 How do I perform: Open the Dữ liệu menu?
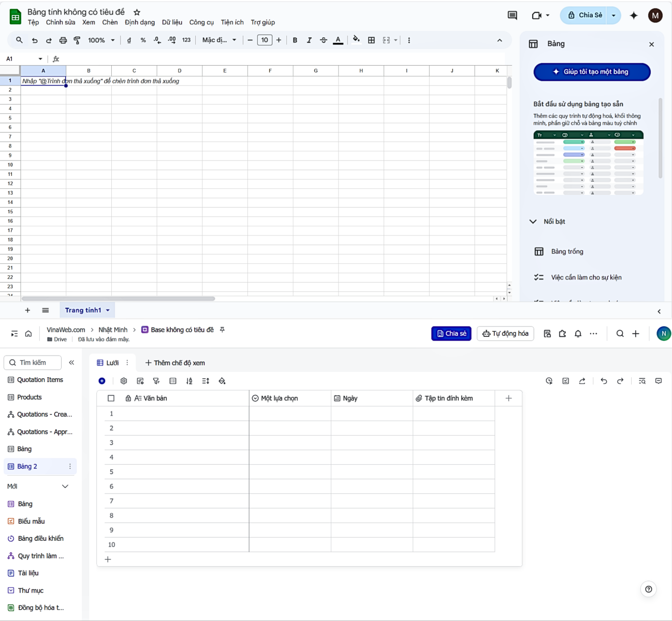coord(172,22)
